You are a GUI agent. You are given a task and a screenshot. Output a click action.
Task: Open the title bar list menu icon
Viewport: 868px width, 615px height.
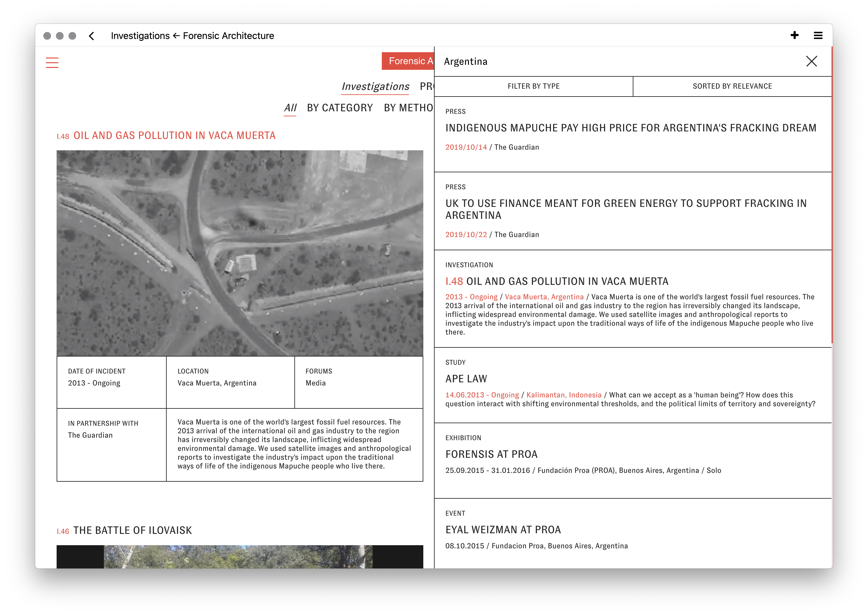click(818, 36)
